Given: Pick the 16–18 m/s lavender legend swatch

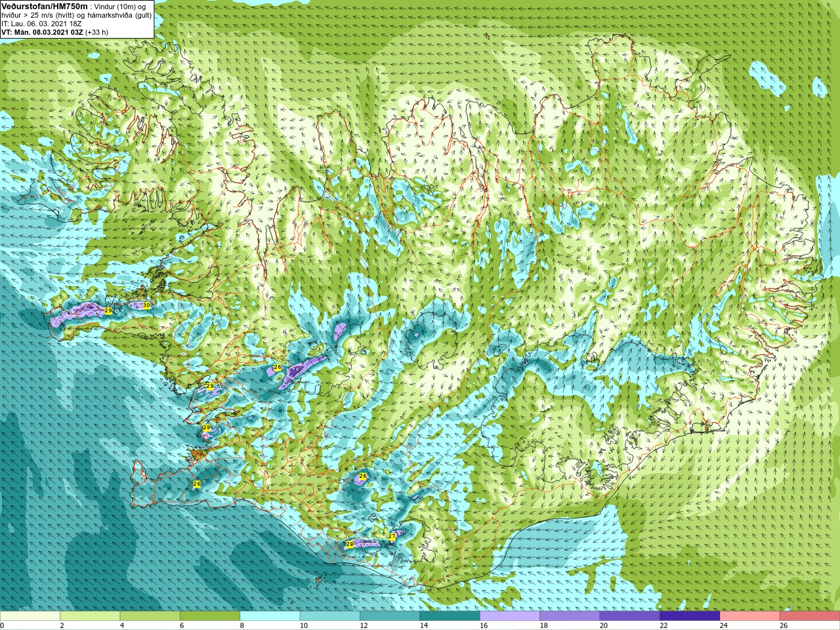Looking at the screenshot, I should tap(510, 616).
